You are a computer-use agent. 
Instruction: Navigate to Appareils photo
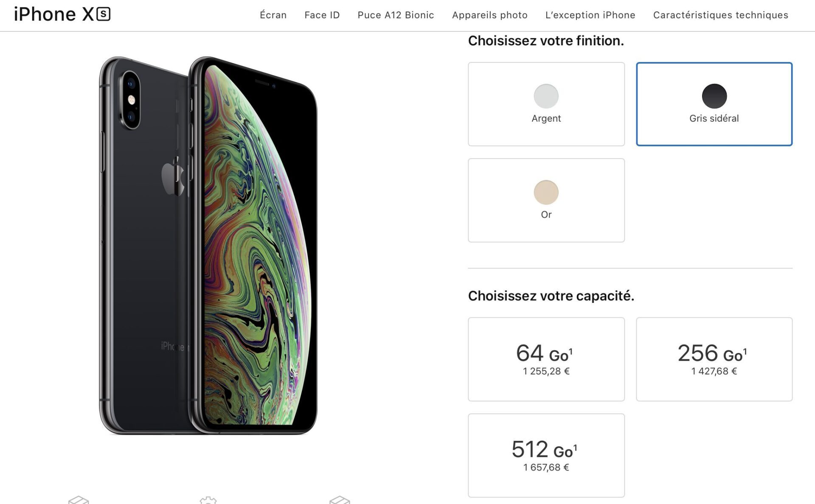click(489, 15)
